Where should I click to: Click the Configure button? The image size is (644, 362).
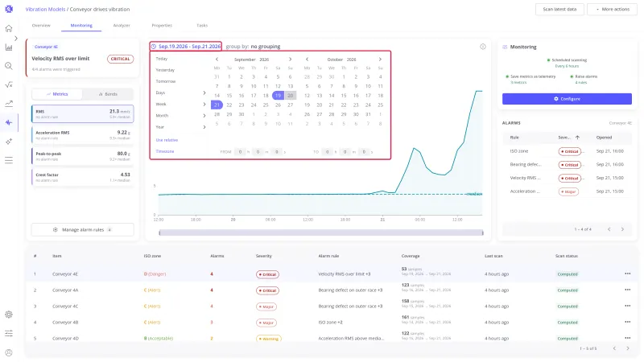coord(567,99)
